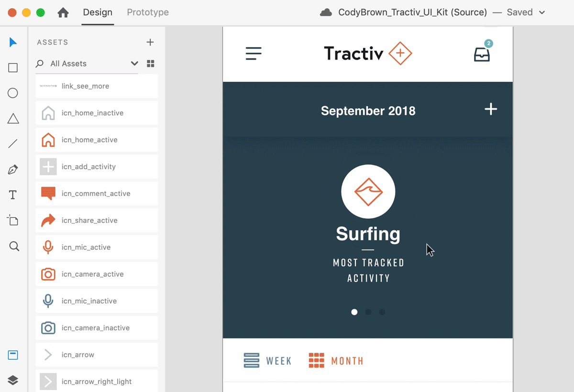Select the icn_mic_active asset
Viewport: 574px width, 392px height.
(x=97, y=247)
